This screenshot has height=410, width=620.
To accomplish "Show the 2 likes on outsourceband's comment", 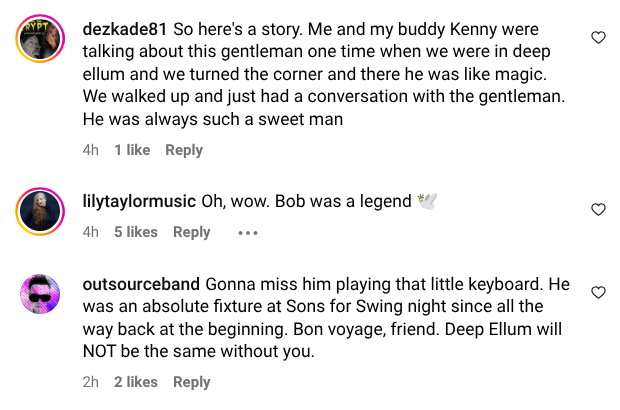I will (136, 382).
